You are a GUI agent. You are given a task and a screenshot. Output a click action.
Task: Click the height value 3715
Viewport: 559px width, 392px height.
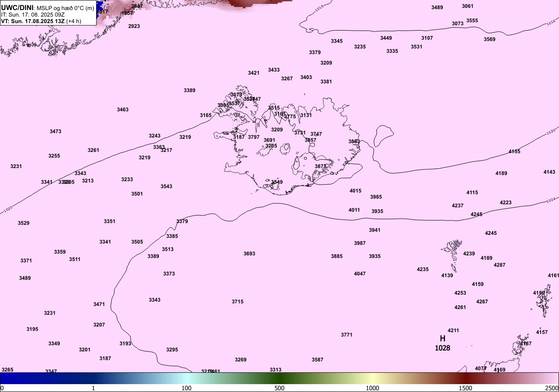point(238,302)
